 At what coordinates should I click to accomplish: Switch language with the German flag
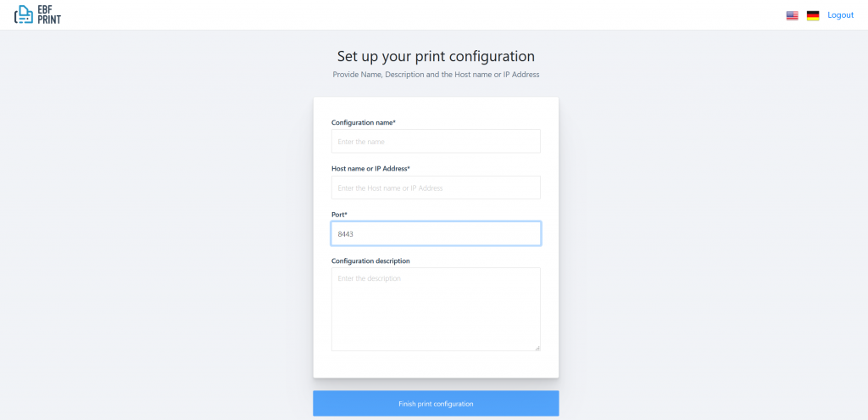point(813,15)
